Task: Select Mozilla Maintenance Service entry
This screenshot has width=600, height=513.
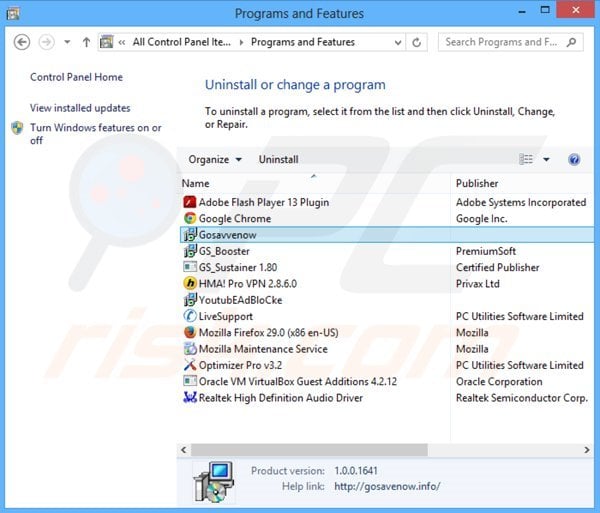Action: (263, 349)
